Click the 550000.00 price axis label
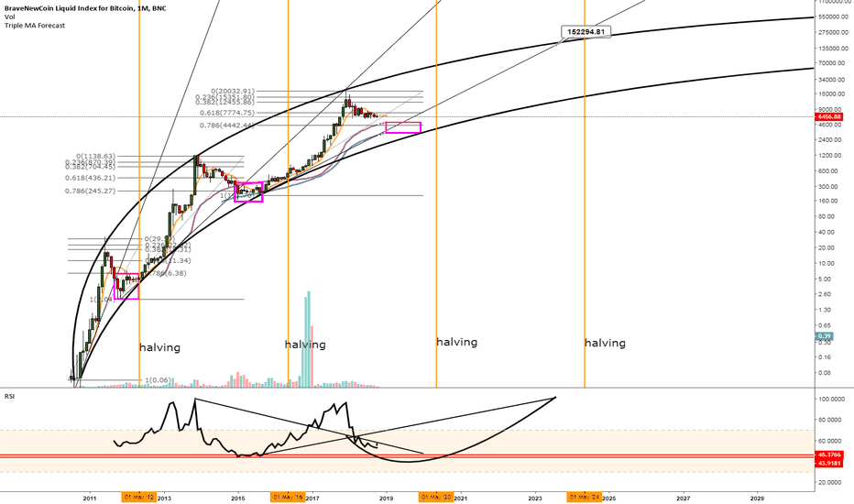 (x=835, y=16)
